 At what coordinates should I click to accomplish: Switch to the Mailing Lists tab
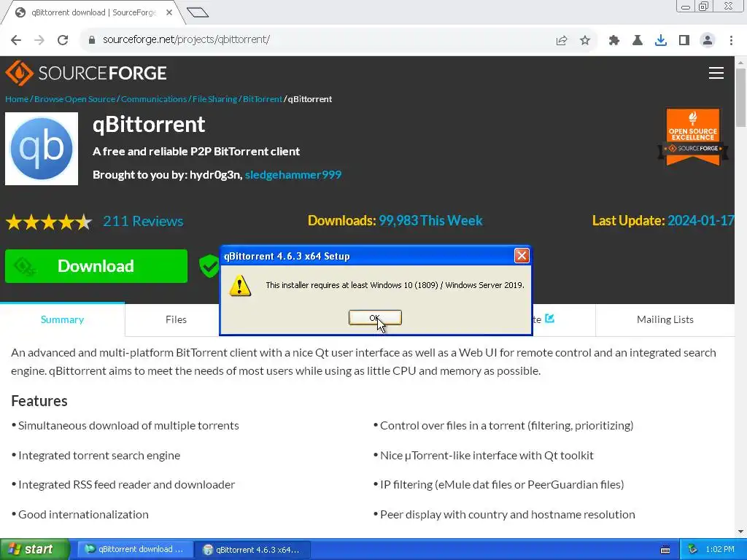click(x=665, y=319)
